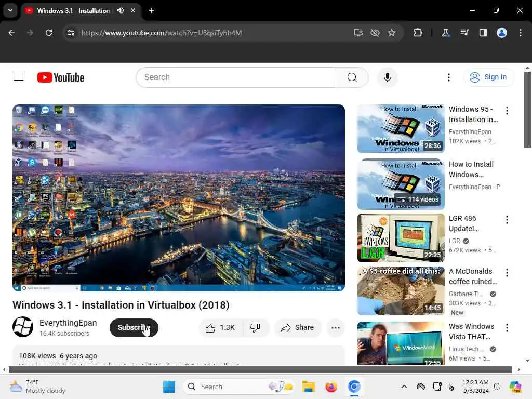532x399 pixels.
Task: Open Copilot icon in taskbar
Action: 516,387
